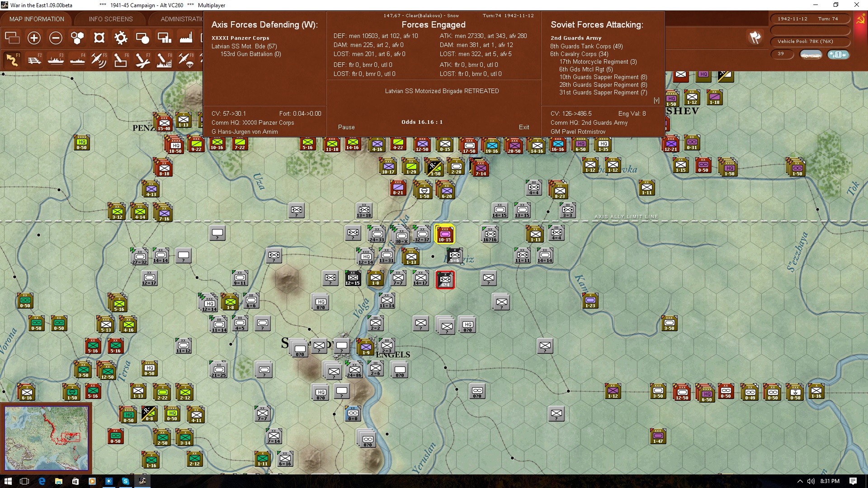Select the 1-47 purple unit counter
This screenshot has width=868, height=488.
click(x=658, y=436)
